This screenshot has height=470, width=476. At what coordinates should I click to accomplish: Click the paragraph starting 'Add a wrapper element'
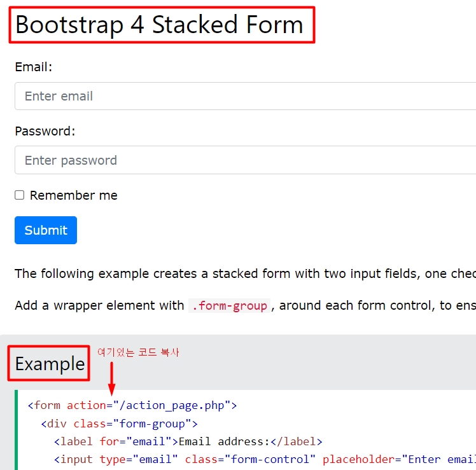[x=245, y=305]
